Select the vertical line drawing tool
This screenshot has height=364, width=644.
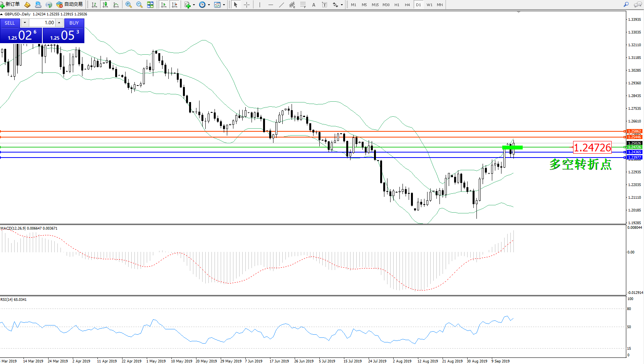pos(260,5)
